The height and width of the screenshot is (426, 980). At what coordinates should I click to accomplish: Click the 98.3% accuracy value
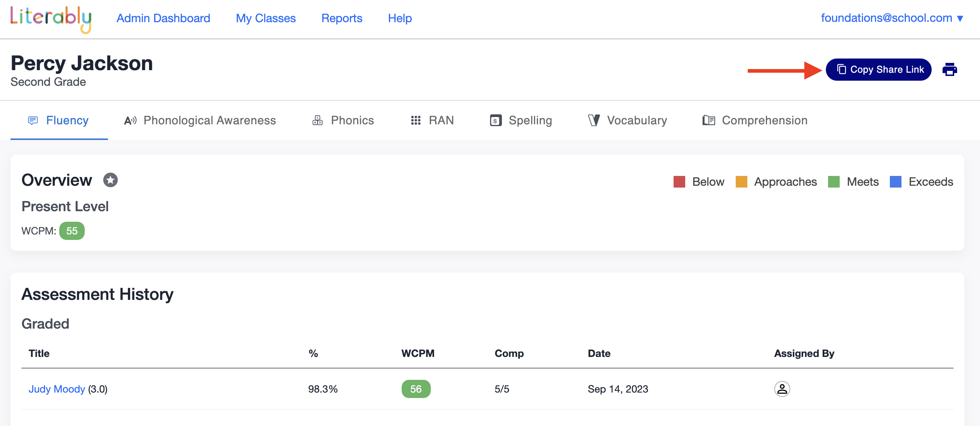323,389
